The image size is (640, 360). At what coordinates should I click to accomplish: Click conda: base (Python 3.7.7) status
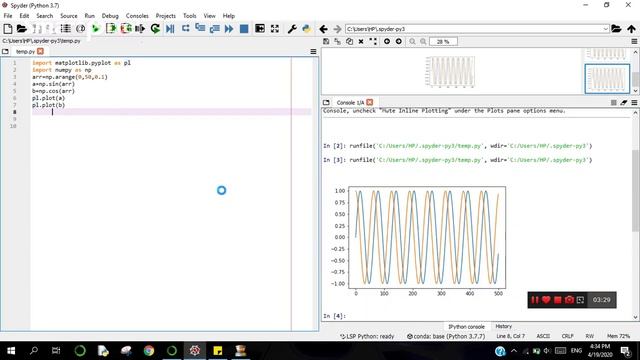click(446, 336)
